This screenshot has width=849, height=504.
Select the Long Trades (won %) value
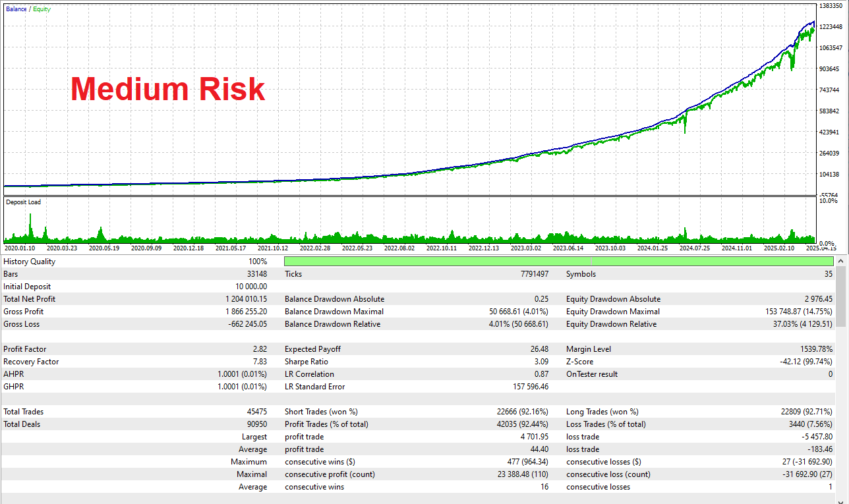[x=807, y=412]
